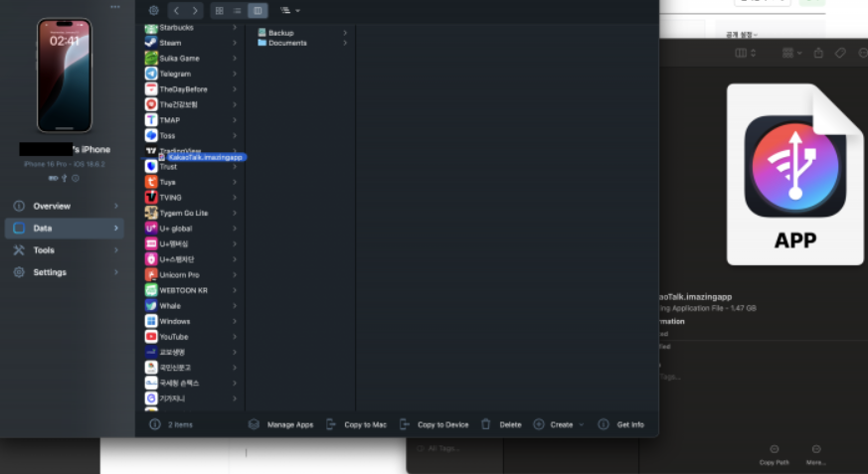Open the sort options dropdown in iMazing toolbar

290,11
